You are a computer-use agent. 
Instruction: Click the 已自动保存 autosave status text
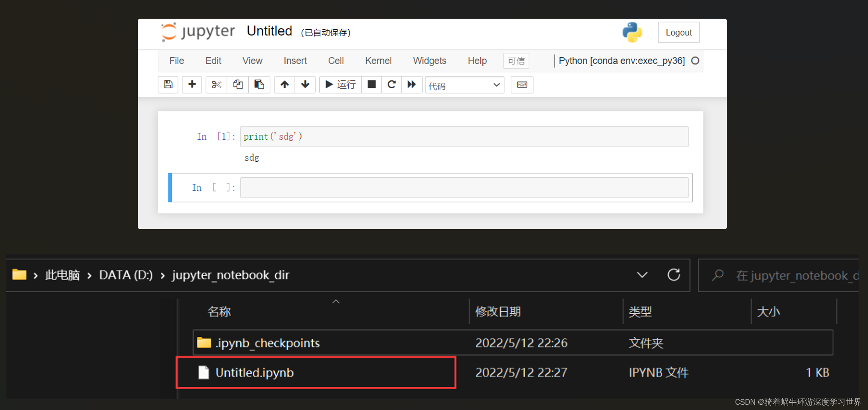pyautogui.click(x=325, y=33)
